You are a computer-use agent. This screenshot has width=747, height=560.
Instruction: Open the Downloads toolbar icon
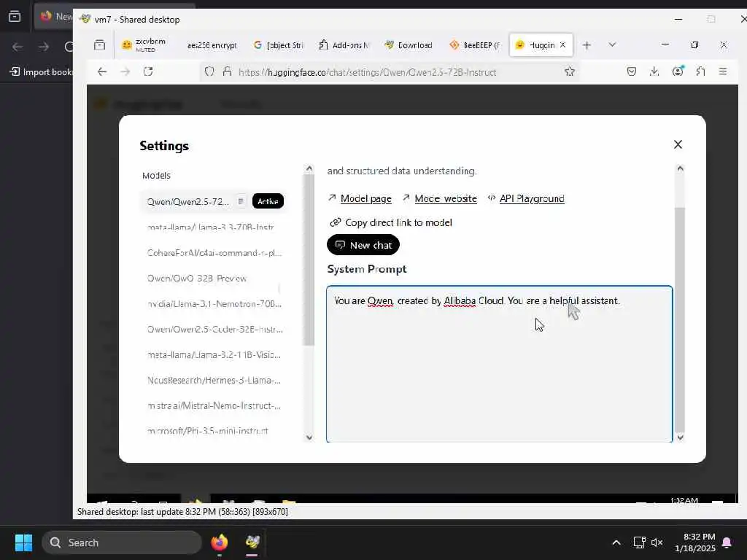[x=654, y=72]
